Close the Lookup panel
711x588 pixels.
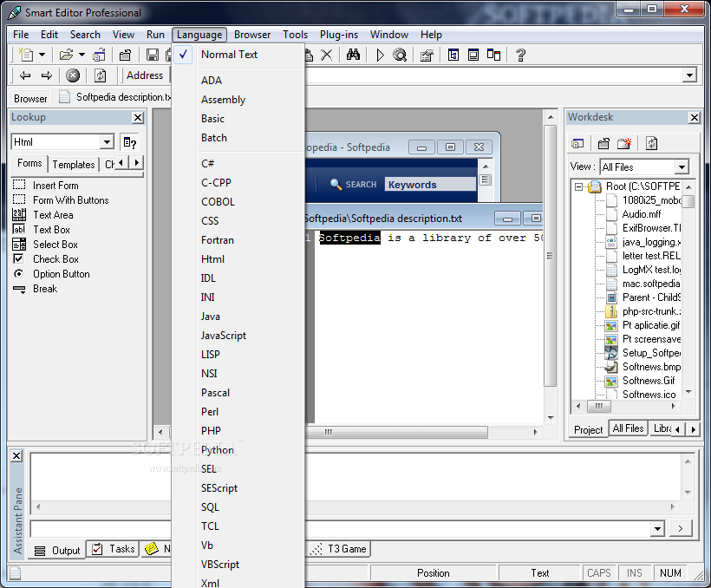[x=138, y=118]
